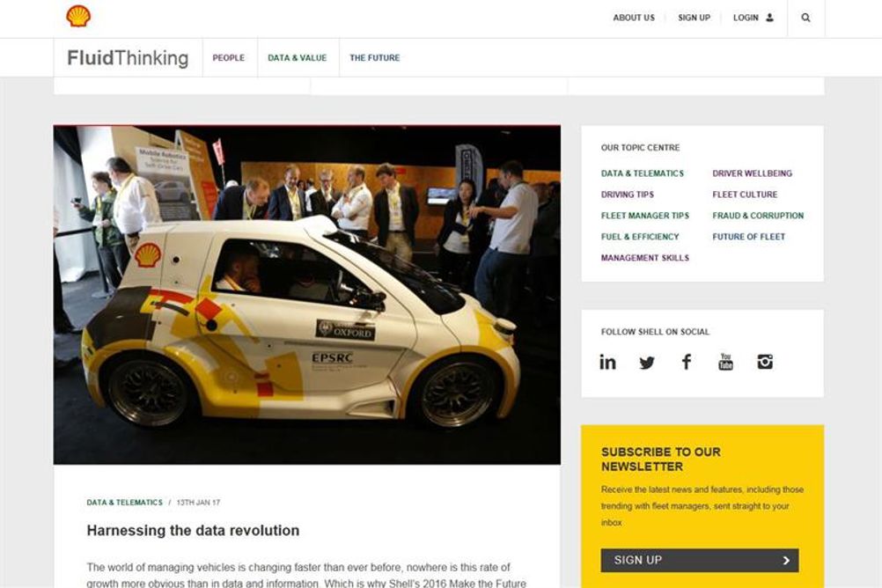Open the Fraud & Corruption topic

coord(758,216)
